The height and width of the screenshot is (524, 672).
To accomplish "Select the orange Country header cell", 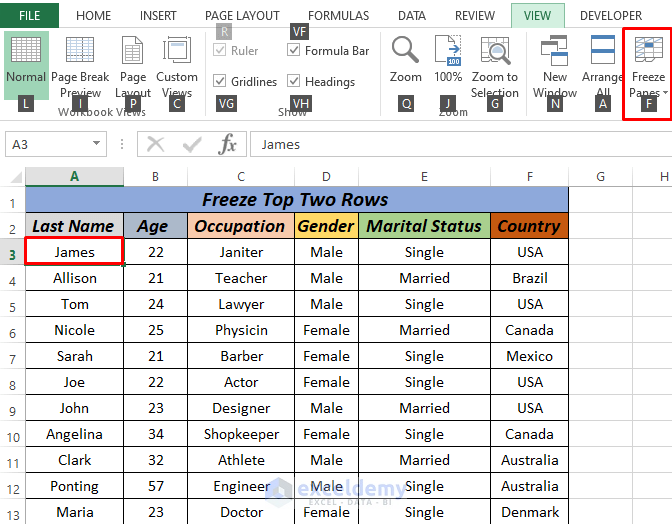I will pyautogui.click(x=529, y=226).
